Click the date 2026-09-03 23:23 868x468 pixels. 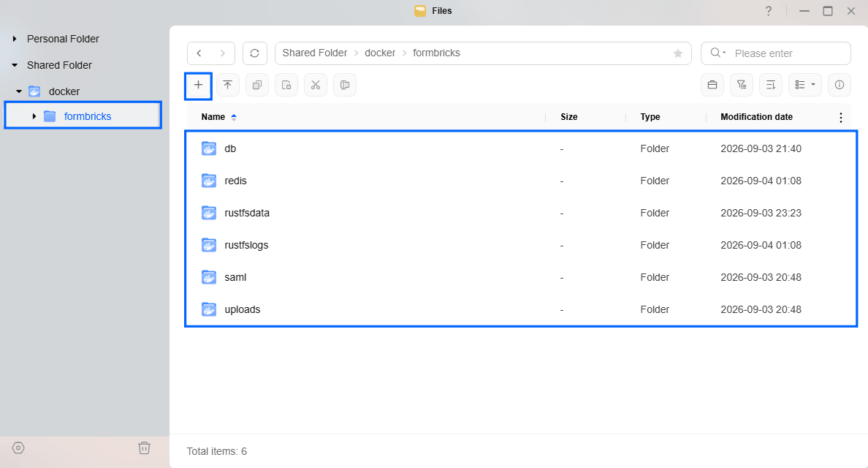[x=761, y=213]
